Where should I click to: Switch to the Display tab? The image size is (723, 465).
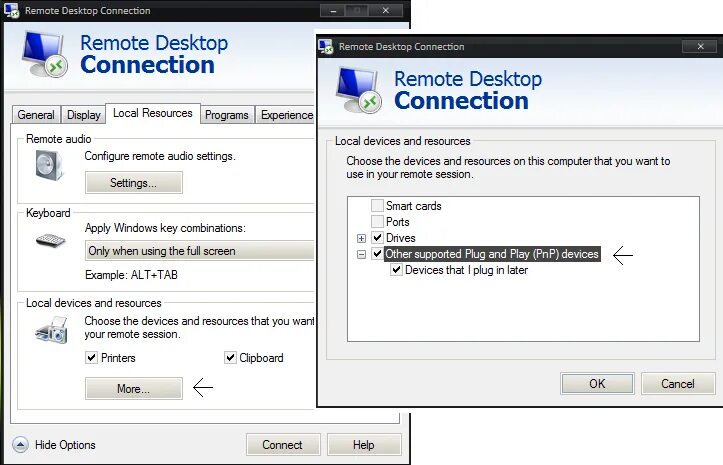tap(83, 115)
